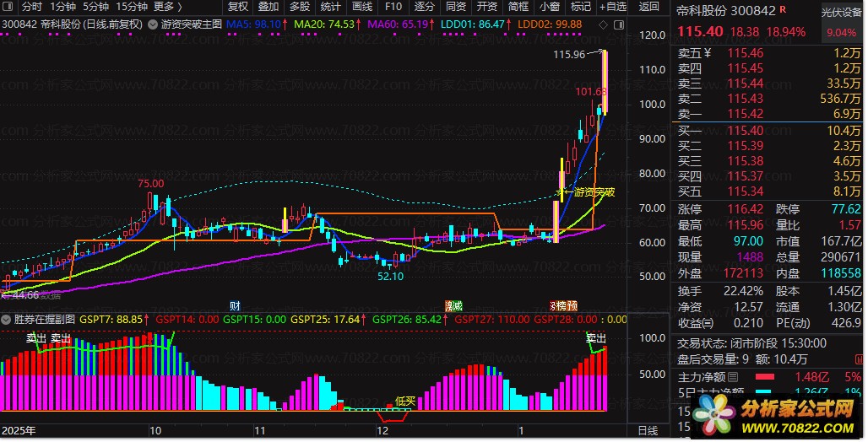Select the 买一 115.40 bid row

[x=768, y=131]
